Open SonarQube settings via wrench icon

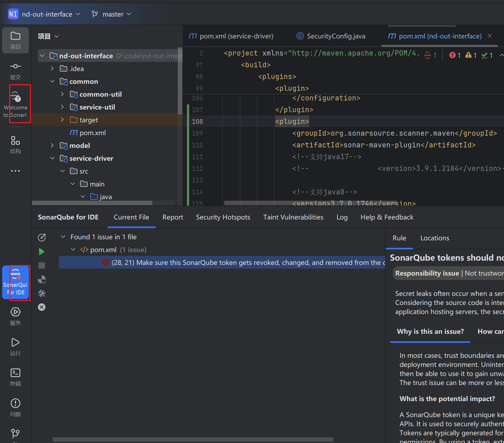[42, 293]
